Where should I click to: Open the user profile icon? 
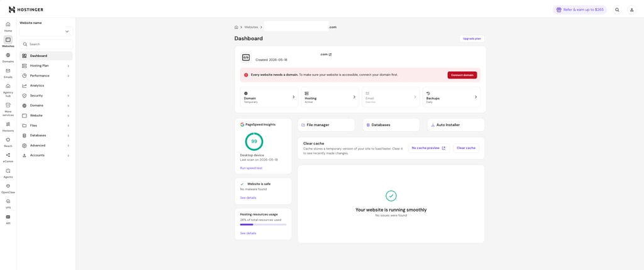(x=632, y=9)
